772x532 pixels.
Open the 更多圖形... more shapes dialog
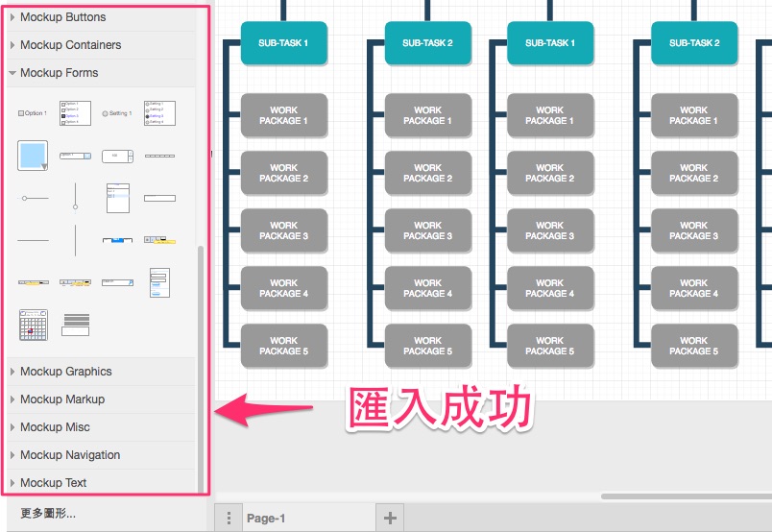tap(48, 514)
